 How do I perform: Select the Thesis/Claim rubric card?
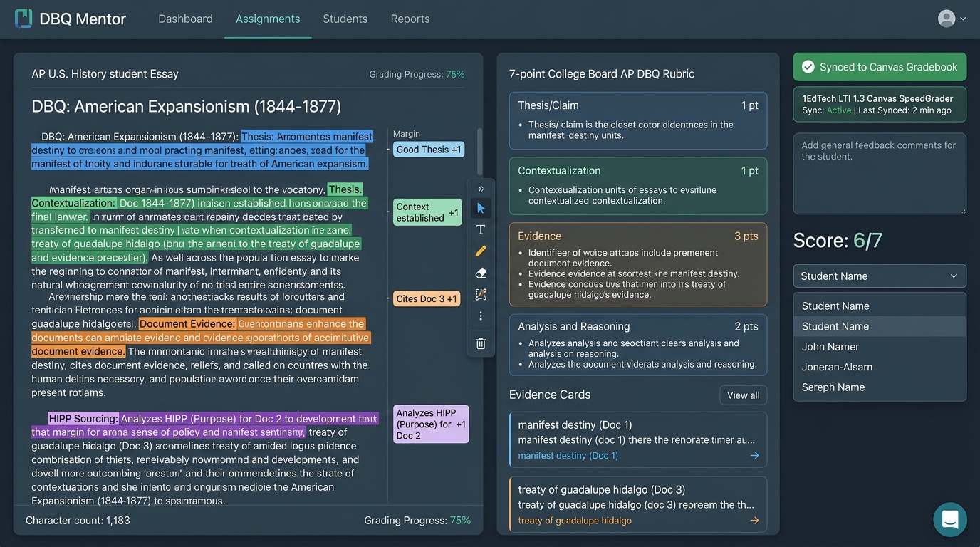[637, 120]
